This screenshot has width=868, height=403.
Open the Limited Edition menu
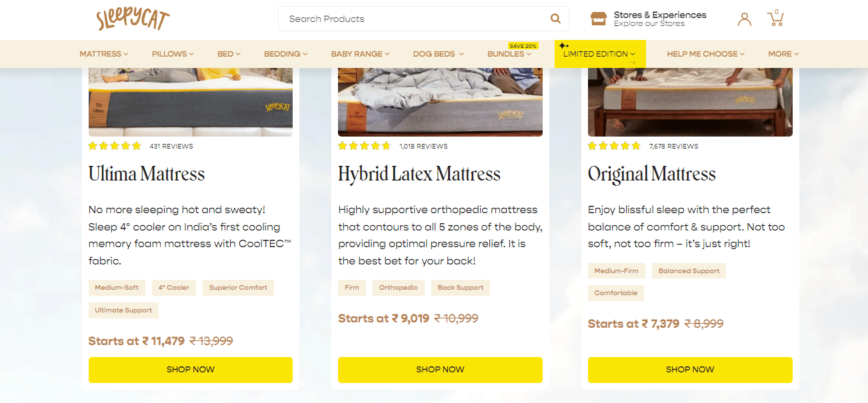(599, 54)
